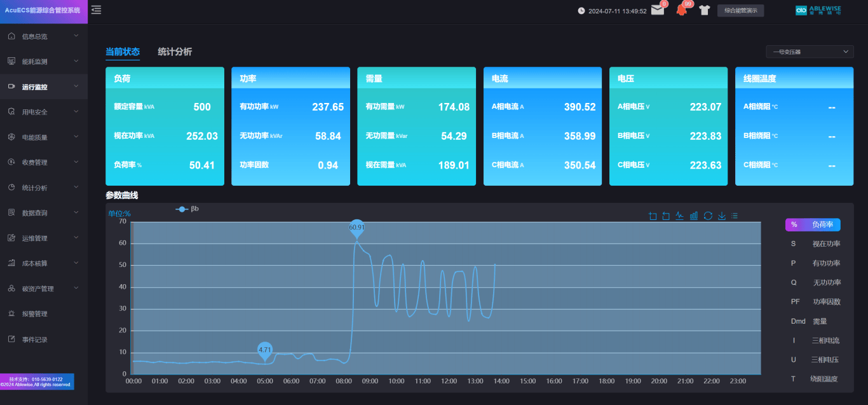Click the 4.71 minimum marker
This screenshot has height=405, width=868.
tap(265, 350)
